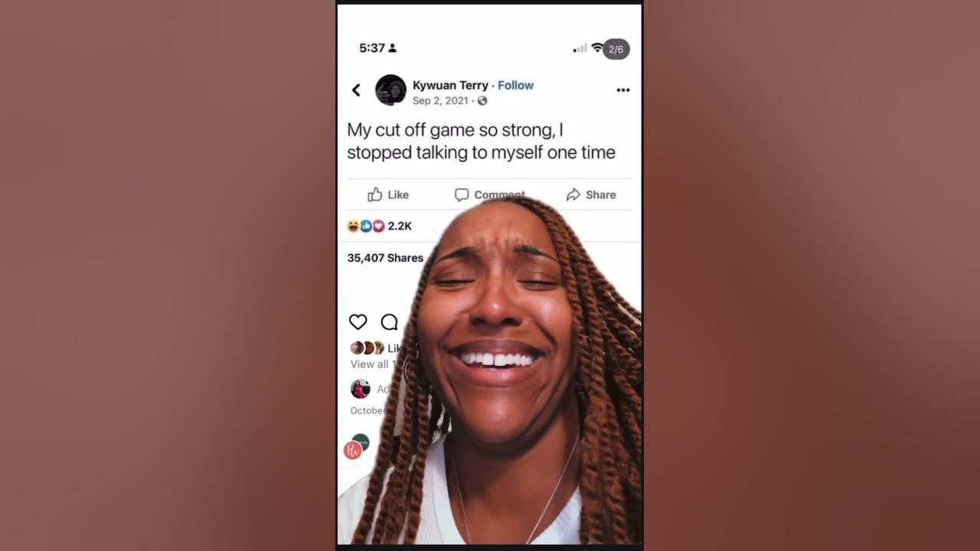Open the red-dressed commenter's avatar

click(x=361, y=389)
